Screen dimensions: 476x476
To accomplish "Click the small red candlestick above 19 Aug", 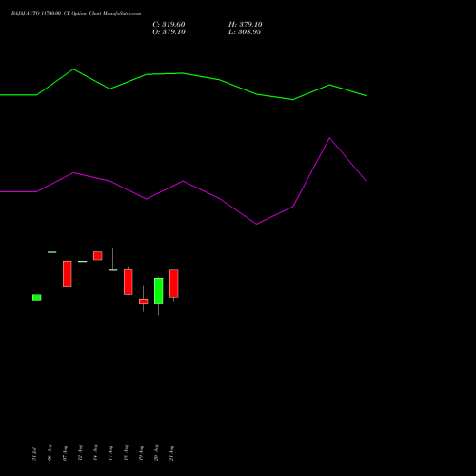I will pyautogui.click(x=144, y=301).
